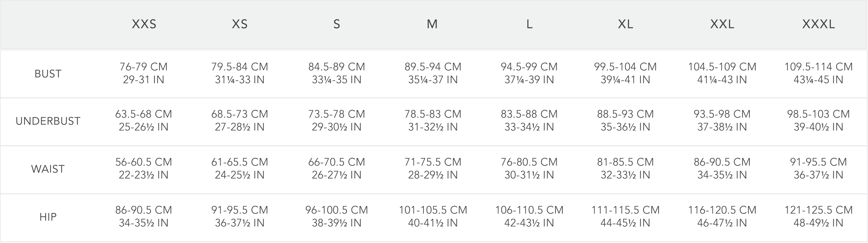Click the XXS size column header
Image resolution: width=868 pixels, height=243 pixels.
[144, 24]
